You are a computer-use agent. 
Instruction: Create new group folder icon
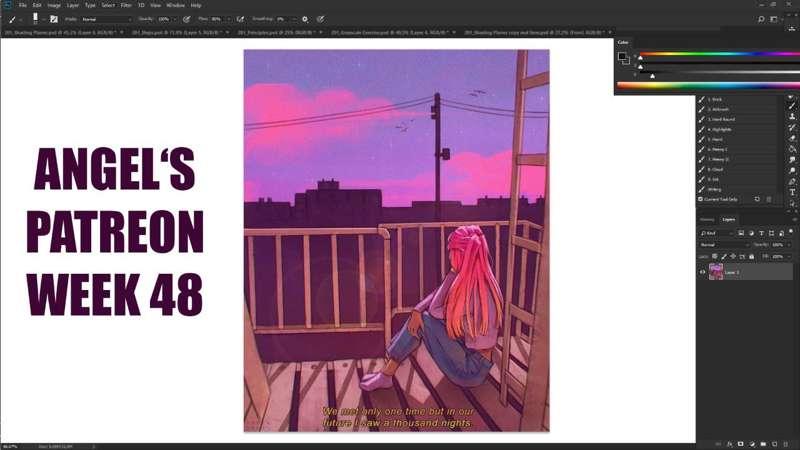(763, 444)
